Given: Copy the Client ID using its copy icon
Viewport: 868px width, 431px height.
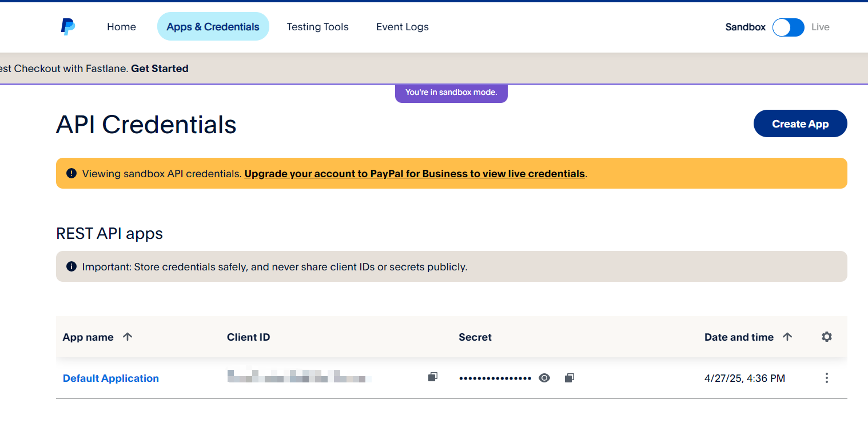Looking at the screenshot, I should pos(433,377).
